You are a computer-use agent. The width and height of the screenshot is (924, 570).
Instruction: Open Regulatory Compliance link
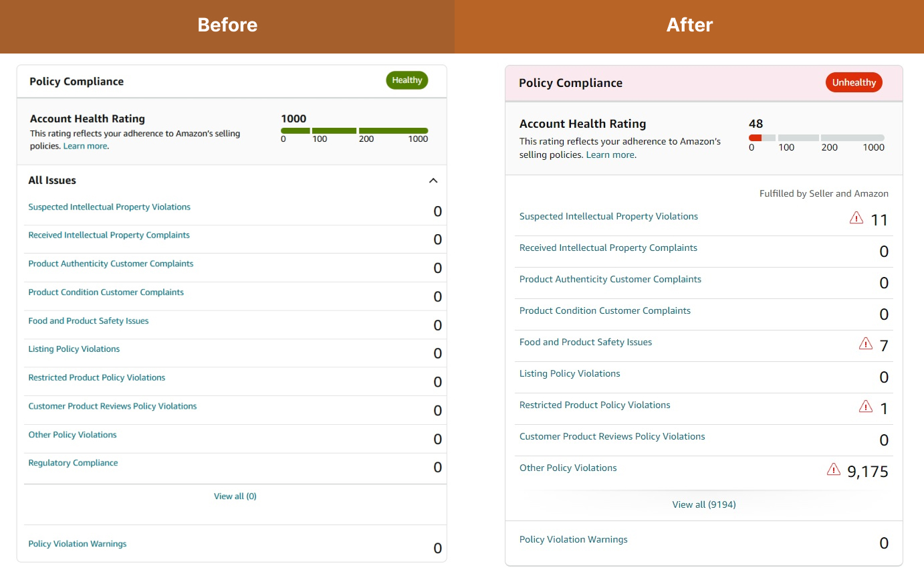[73, 463]
